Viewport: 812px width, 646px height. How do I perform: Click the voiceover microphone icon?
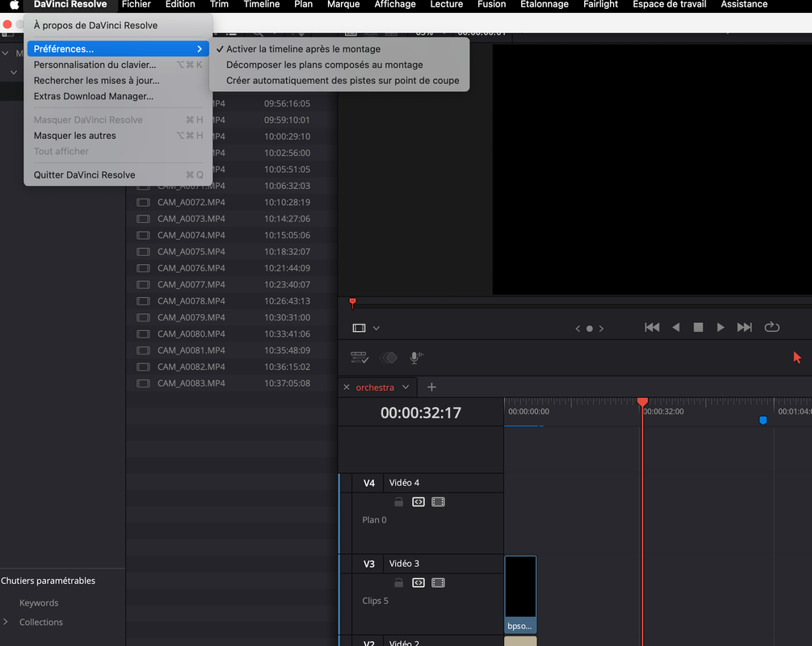(x=416, y=357)
